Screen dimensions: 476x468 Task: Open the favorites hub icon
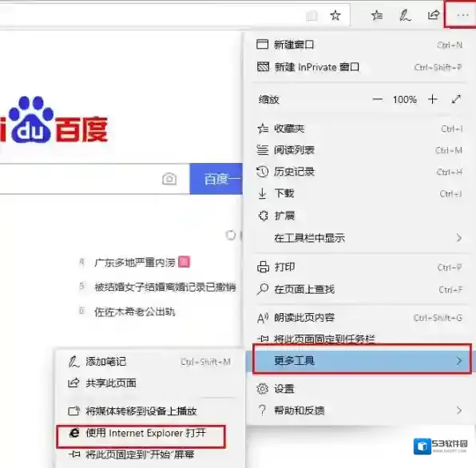[x=377, y=15]
